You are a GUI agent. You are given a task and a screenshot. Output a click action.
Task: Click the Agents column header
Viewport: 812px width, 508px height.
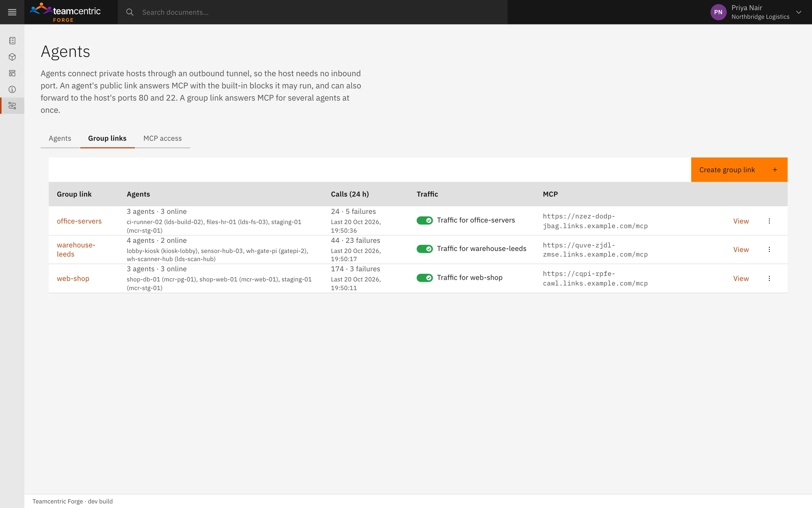[x=138, y=194]
